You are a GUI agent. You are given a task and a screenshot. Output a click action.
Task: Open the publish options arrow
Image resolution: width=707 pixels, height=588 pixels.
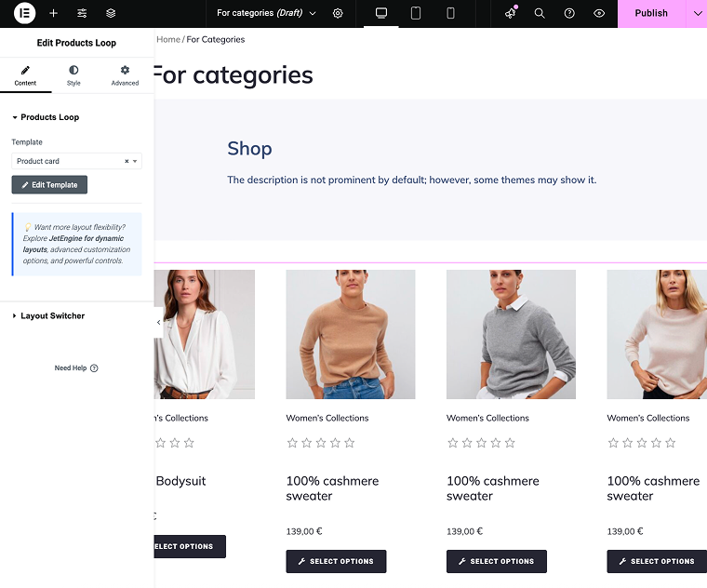pyautogui.click(x=697, y=14)
